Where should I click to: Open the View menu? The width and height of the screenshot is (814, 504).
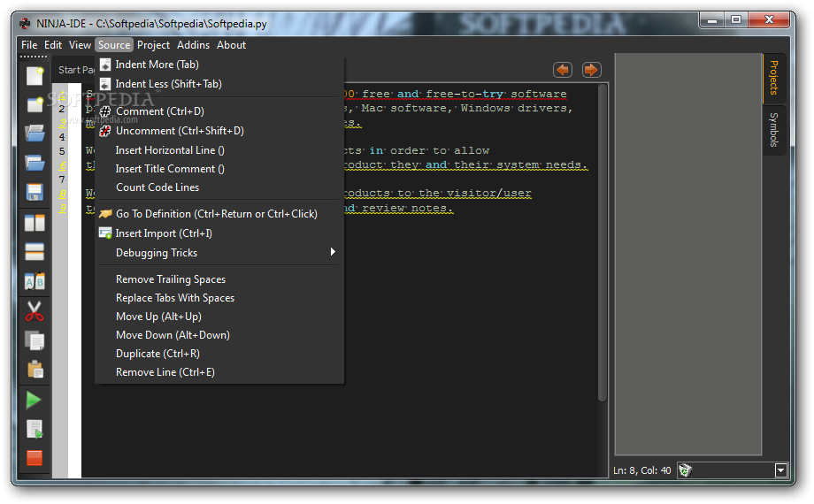[80, 45]
